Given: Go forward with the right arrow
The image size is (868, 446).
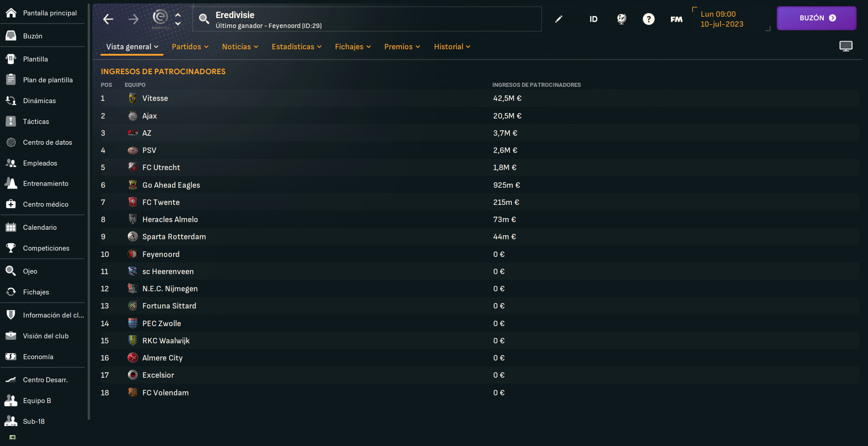Looking at the screenshot, I should pos(133,19).
